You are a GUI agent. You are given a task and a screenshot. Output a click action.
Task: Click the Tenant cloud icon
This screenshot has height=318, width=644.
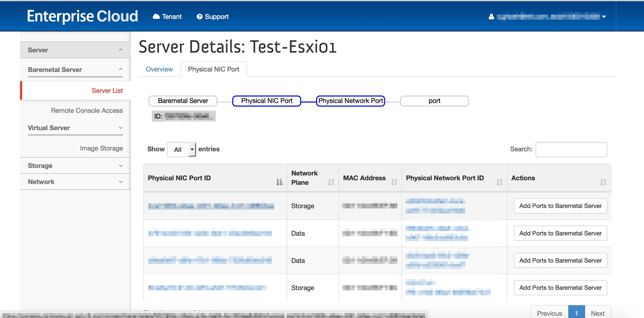pyautogui.click(x=156, y=17)
